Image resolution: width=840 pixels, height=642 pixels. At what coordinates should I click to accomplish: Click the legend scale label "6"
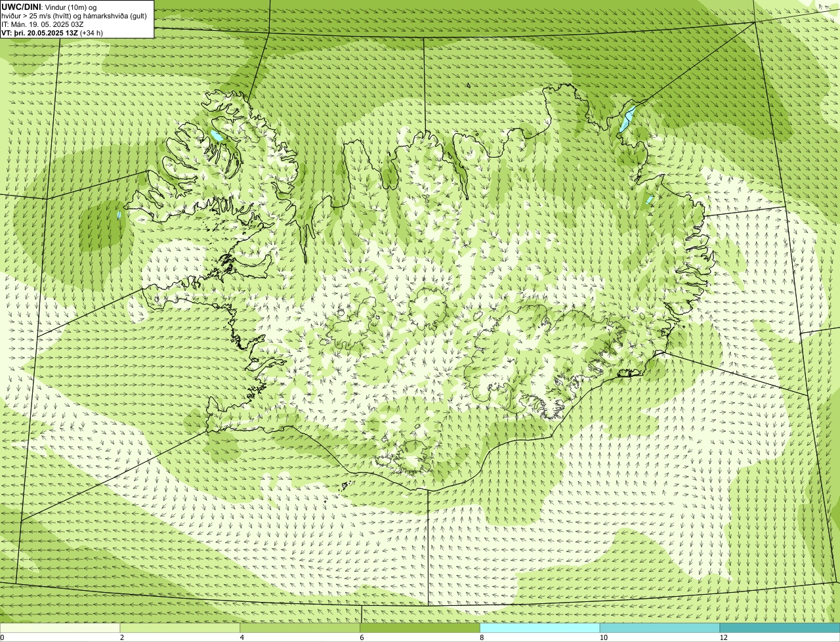coord(362,637)
